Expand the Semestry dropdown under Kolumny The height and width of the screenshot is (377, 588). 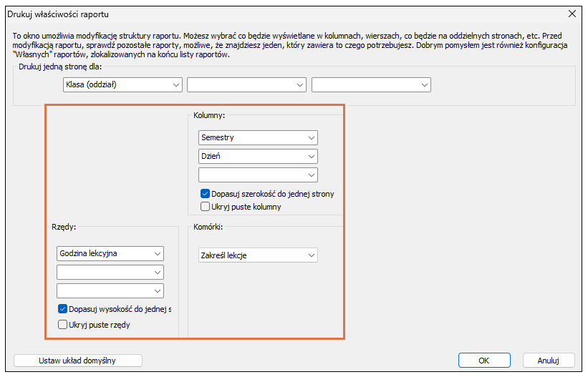coord(258,137)
